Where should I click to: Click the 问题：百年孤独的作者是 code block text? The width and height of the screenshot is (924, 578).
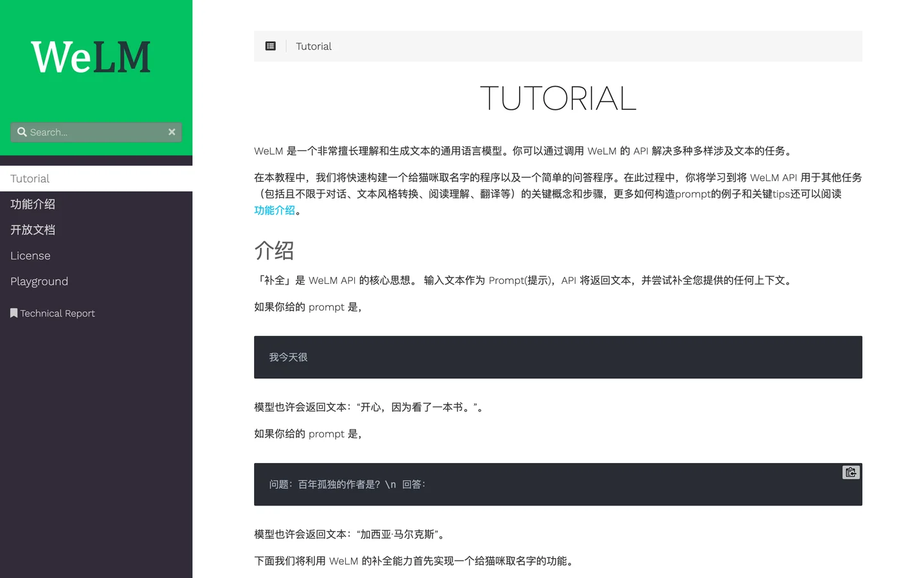(x=347, y=484)
